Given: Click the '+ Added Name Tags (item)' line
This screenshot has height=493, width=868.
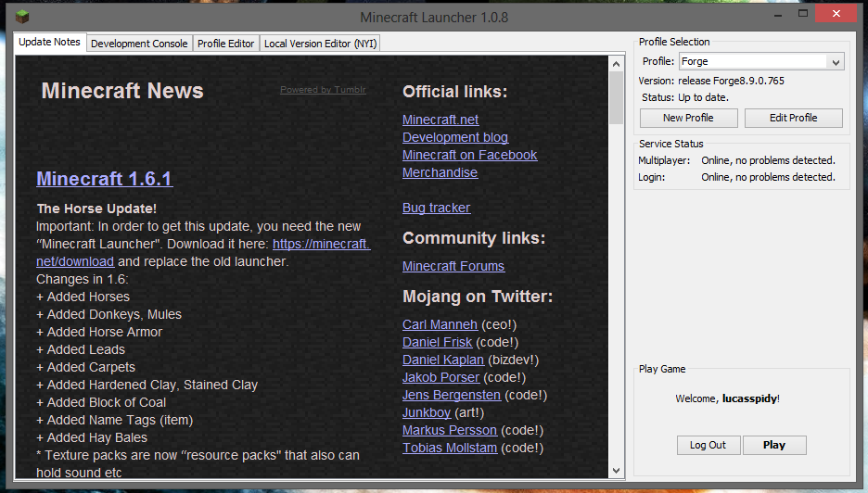Looking at the screenshot, I should (115, 421).
